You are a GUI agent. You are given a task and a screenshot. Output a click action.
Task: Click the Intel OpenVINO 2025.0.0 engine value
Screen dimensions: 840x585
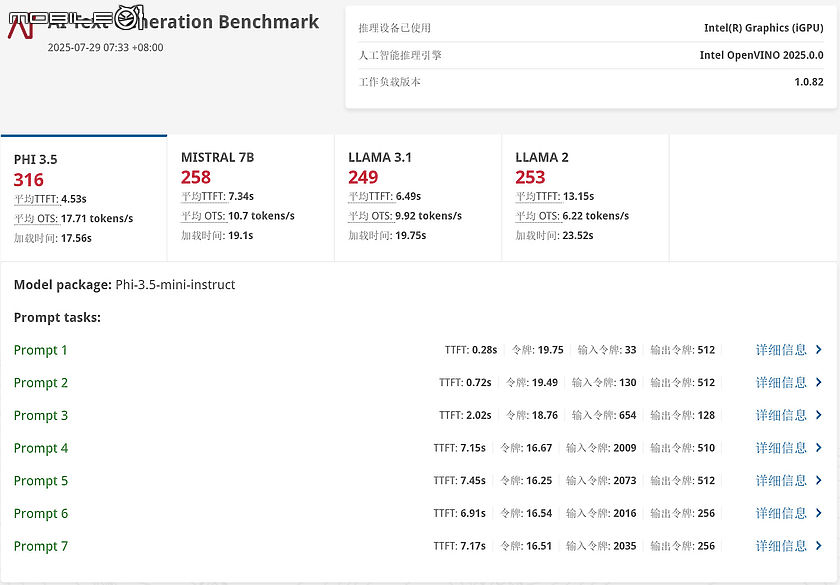761,55
